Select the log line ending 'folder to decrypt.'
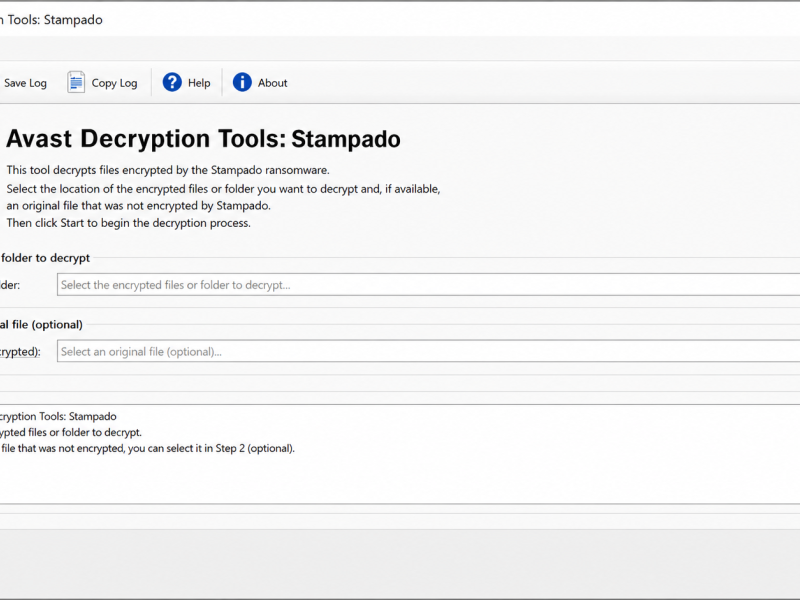 pos(70,433)
